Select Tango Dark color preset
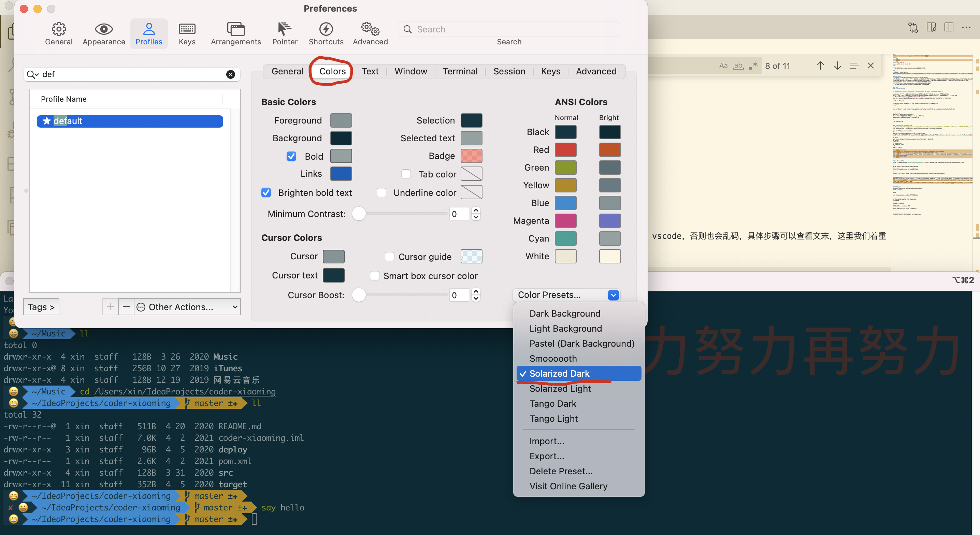Viewport: 980px width, 535px height. coord(552,403)
